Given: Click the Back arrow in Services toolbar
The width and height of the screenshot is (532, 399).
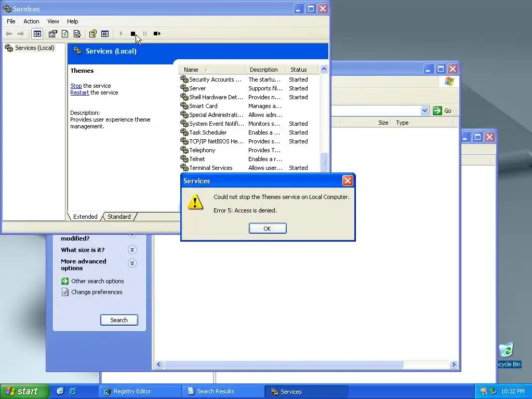Looking at the screenshot, I should 9,34.
